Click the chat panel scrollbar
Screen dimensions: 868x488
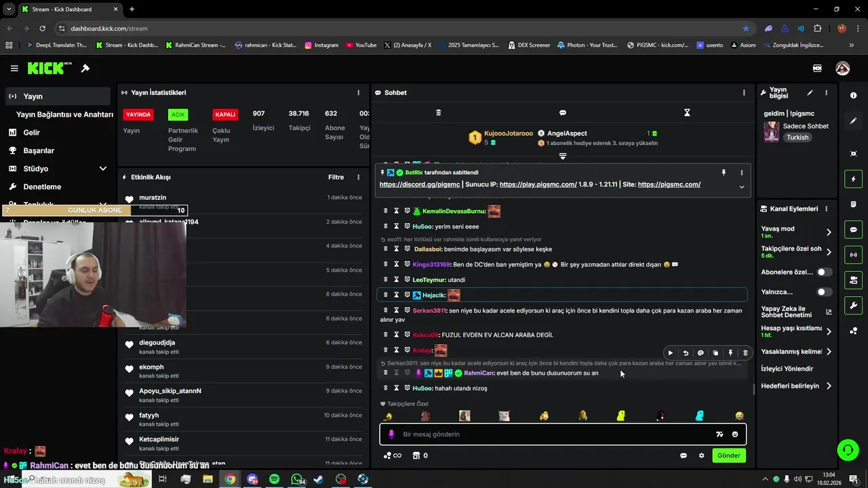point(754,389)
